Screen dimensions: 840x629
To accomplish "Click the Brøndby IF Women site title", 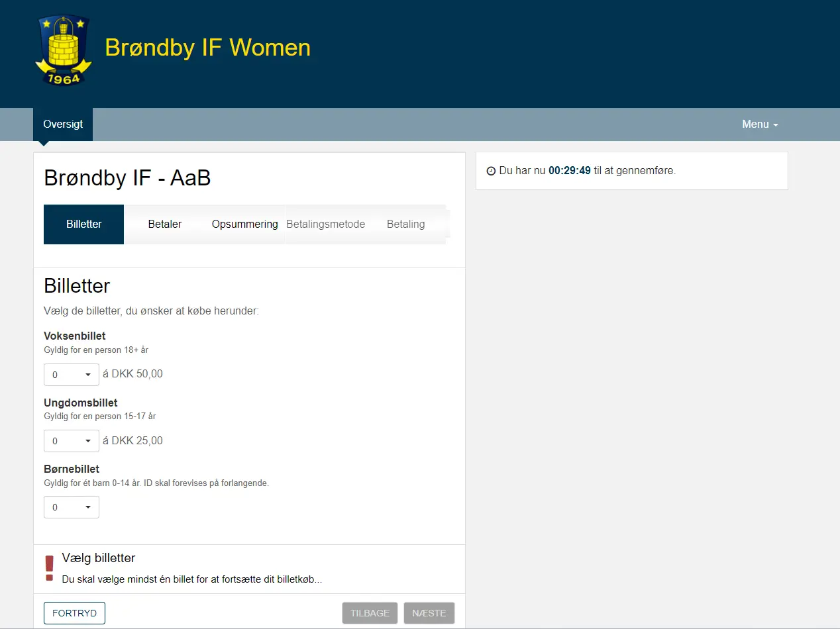I will 207,48.
